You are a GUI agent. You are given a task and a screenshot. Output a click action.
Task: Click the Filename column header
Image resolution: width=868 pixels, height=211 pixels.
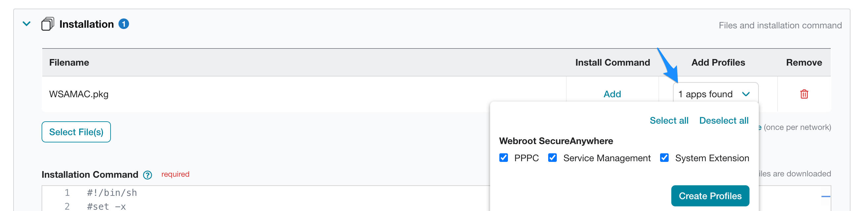click(69, 62)
